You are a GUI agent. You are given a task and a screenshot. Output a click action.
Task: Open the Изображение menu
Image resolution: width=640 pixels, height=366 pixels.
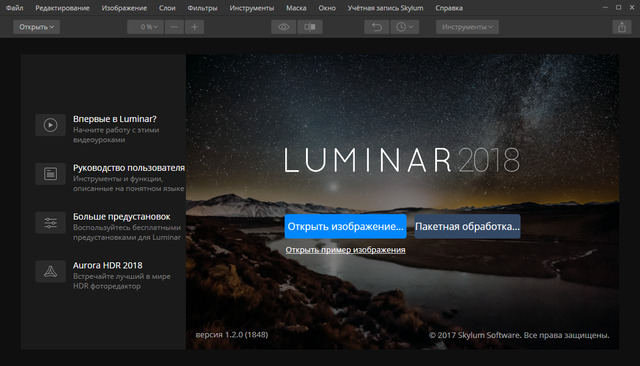pyautogui.click(x=124, y=8)
